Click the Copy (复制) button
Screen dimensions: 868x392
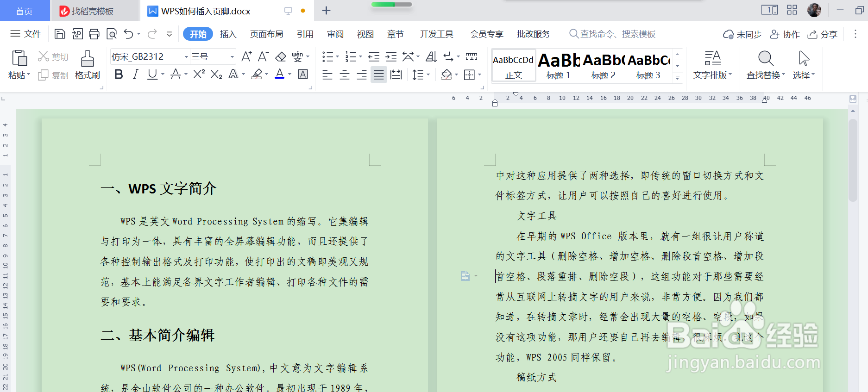pos(53,75)
